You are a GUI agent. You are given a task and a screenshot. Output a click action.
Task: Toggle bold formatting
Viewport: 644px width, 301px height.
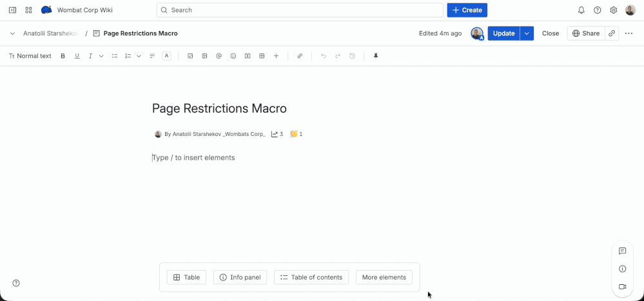[63, 56]
